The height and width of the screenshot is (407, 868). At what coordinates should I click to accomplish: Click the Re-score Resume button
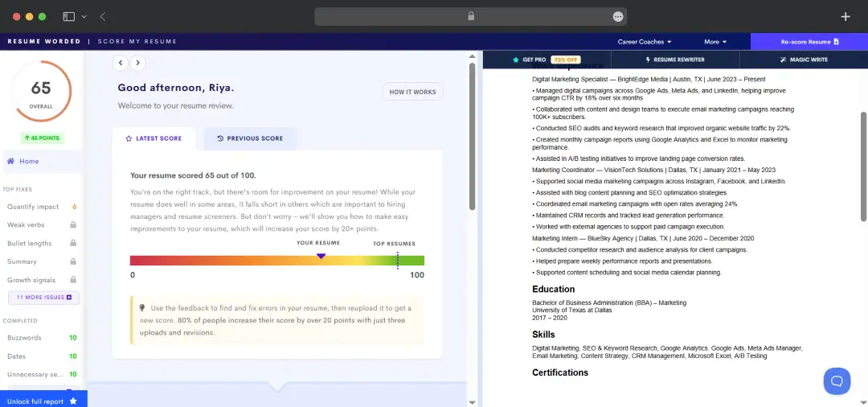(809, 42)
